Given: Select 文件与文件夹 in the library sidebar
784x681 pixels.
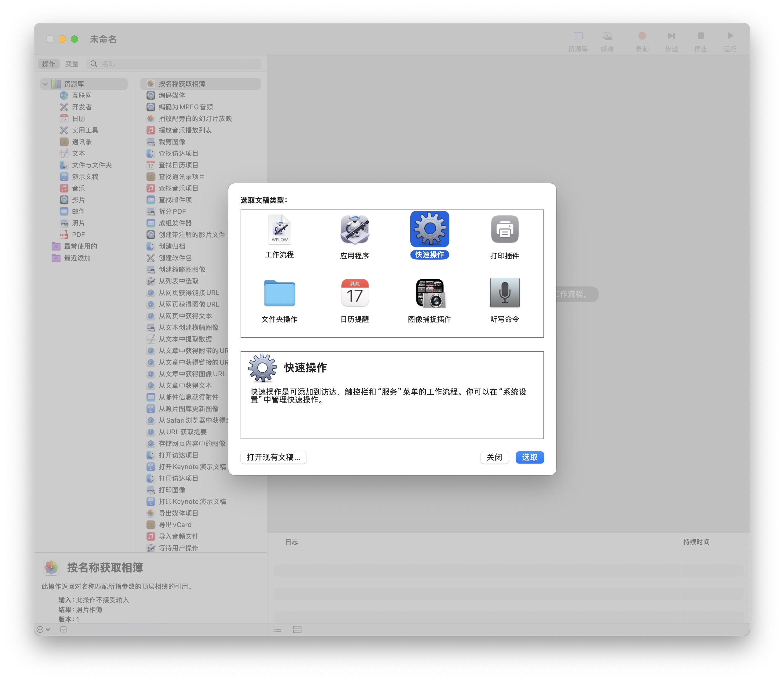Looking at the screenshot, I should click(92, 165).
